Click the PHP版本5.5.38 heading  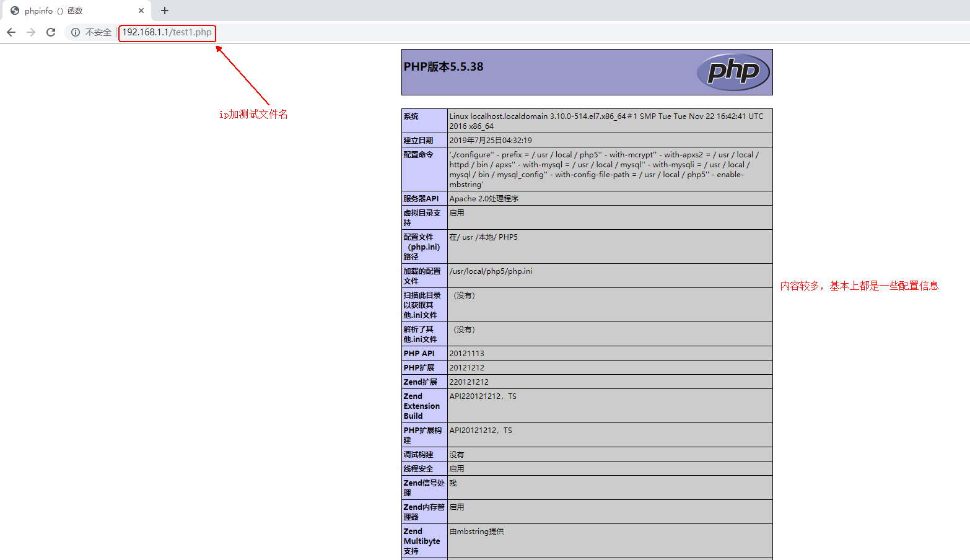click(443, 67)
